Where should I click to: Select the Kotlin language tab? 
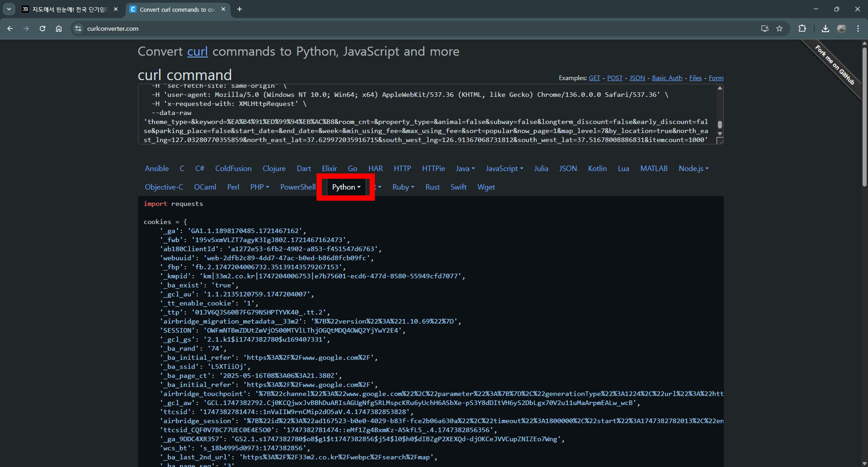[x=597, y=169]
